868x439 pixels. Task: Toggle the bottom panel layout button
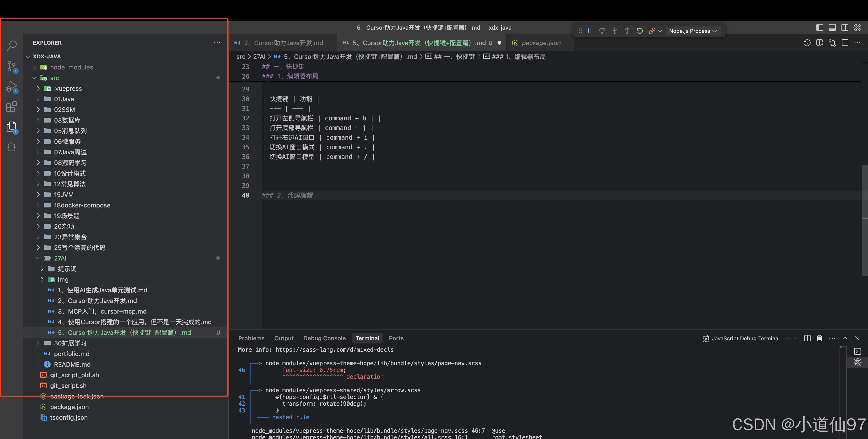pos(832,28)
